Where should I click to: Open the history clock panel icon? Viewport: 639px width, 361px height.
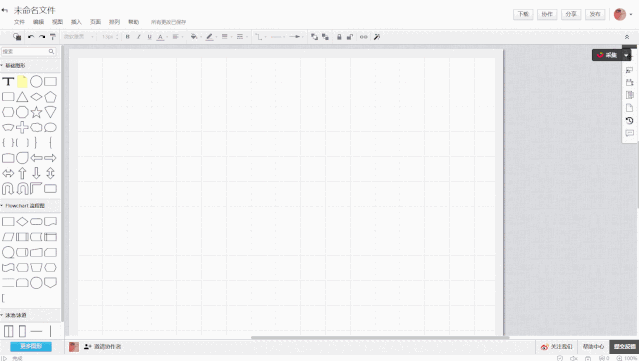click(x=630, y=121)
